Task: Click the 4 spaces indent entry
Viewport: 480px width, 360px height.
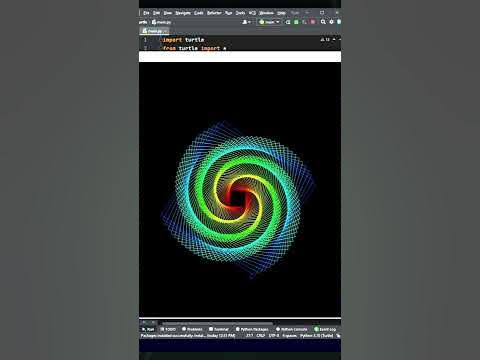Action: (x=289, y=336)
